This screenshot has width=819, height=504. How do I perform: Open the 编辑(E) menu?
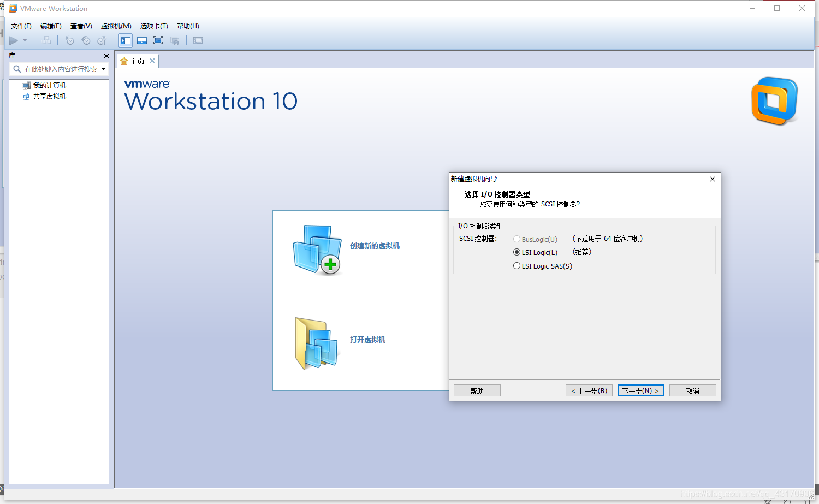tap(51, 26)
